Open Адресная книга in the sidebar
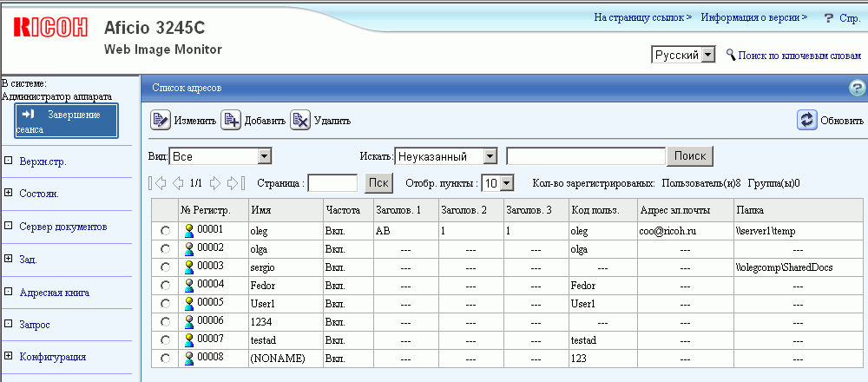 click(54, 293)
